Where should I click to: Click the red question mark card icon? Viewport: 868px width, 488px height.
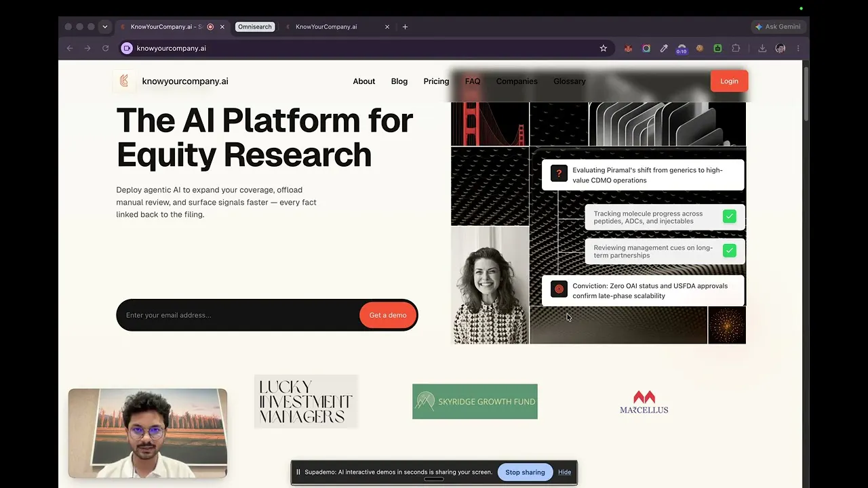(x=559, y=174)
